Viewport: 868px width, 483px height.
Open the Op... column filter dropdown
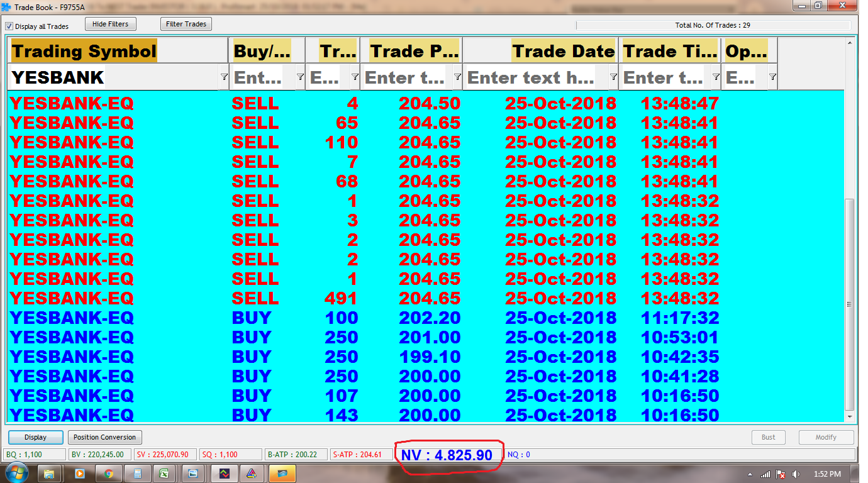(x=772, y=77)
